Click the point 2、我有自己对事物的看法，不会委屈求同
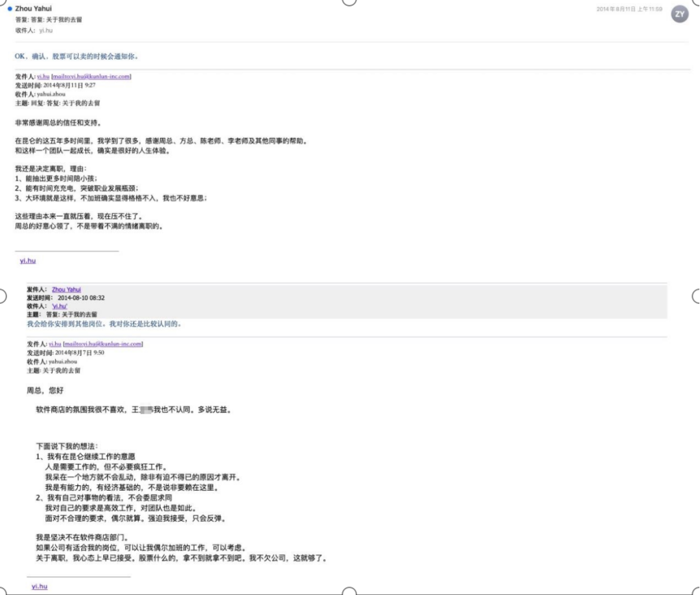This screenshot has height=595, width=700. [104, 498]
